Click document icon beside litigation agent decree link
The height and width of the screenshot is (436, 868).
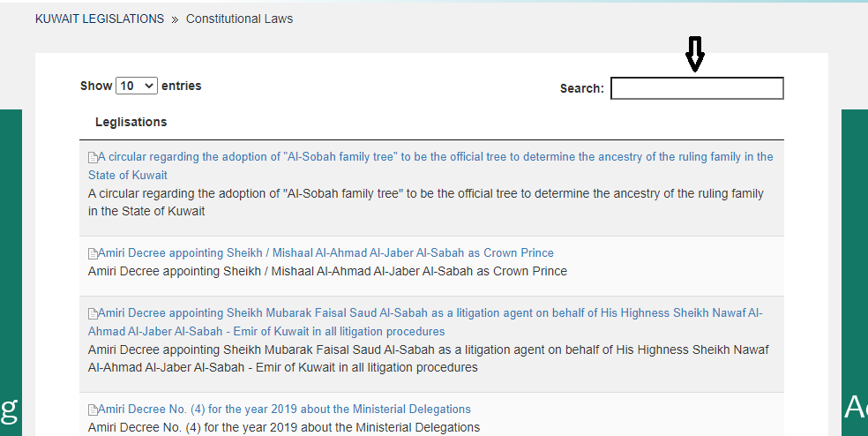(93, 314)
